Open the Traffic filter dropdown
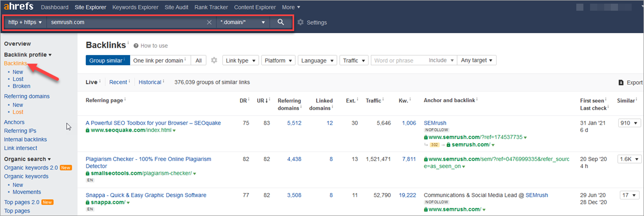The width and height of the screenshot is (644, 216). tap(354, 60)
